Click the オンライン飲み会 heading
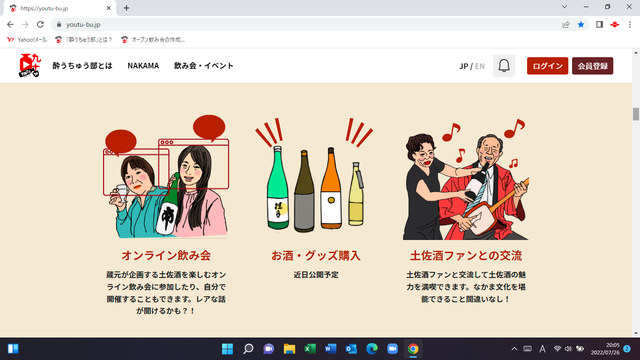640x360 pixels. (x=166, y=256)
